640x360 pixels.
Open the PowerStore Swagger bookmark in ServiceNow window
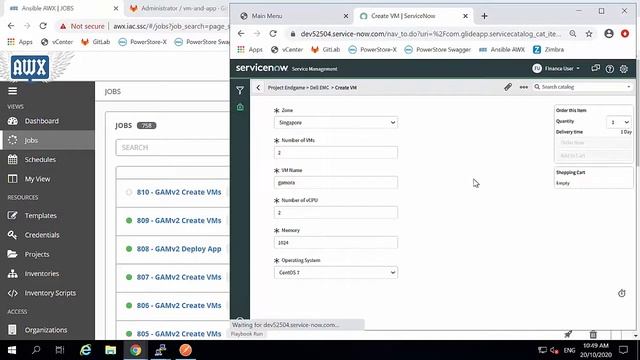click(438, 49)
